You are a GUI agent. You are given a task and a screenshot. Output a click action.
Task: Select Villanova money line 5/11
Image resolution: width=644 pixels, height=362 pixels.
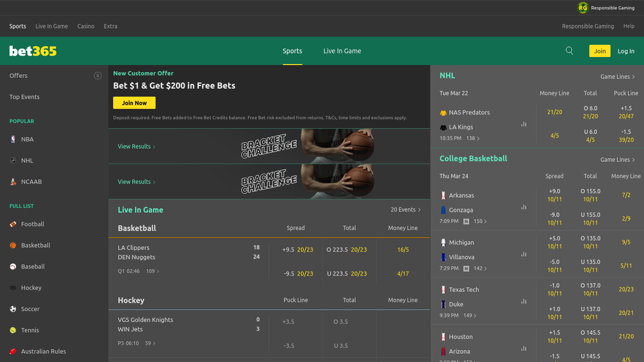point(626,266)
